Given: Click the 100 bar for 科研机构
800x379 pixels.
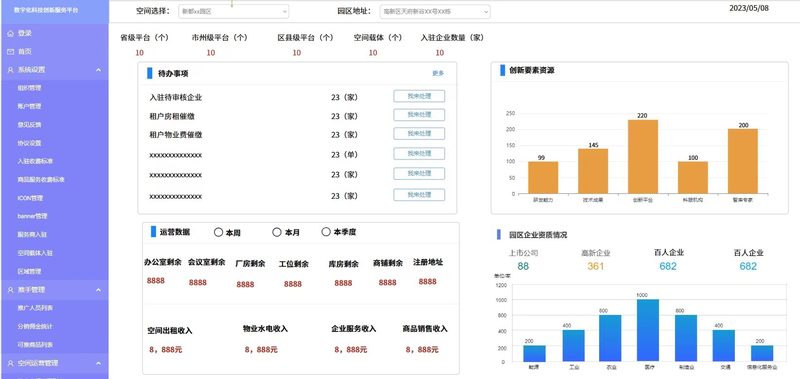Looking at the screenshot, I should coord(693,178).
